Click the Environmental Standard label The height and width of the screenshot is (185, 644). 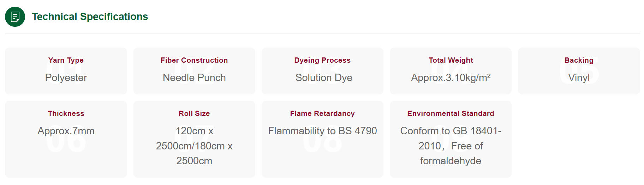(x=451, y=113)
